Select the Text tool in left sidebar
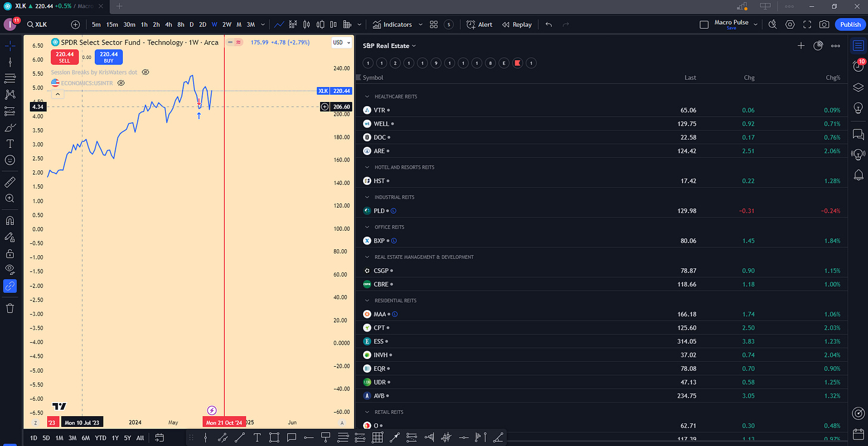 coord(10,144)
